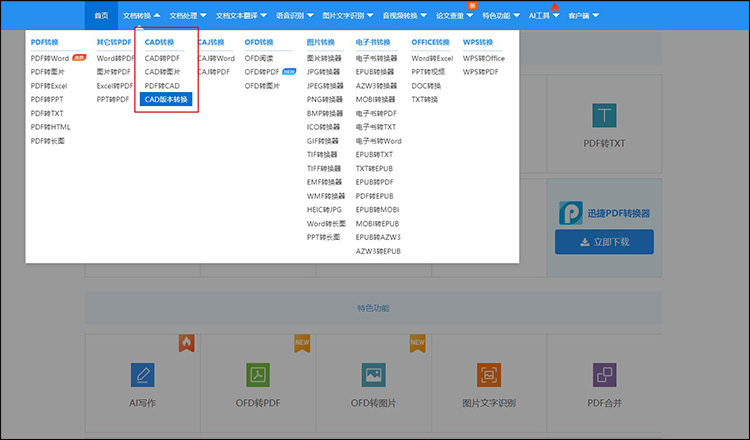Viewport: 750px width, 440px height.
Task: Click the 电子书转PDF link
Action: coord(376,113)
